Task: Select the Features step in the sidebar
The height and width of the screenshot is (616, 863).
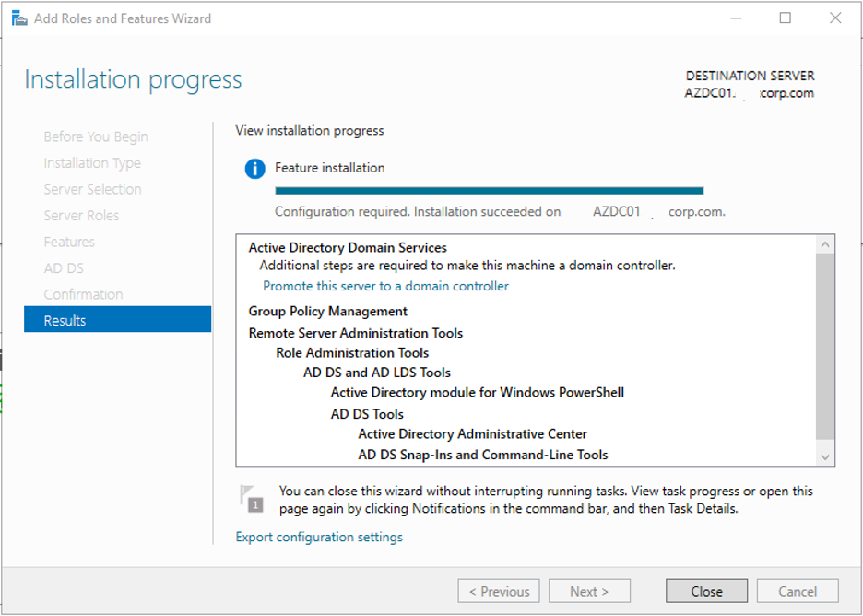Action: tap(69, 242)
